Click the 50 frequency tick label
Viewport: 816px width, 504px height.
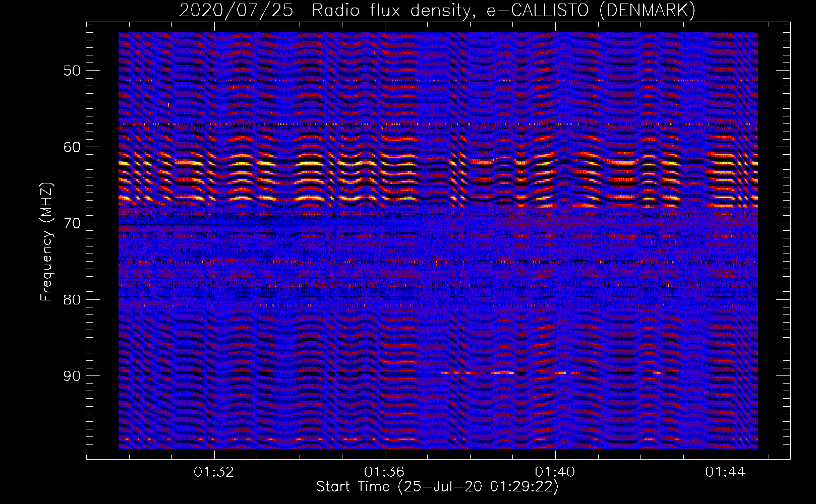tap(72, 71)
